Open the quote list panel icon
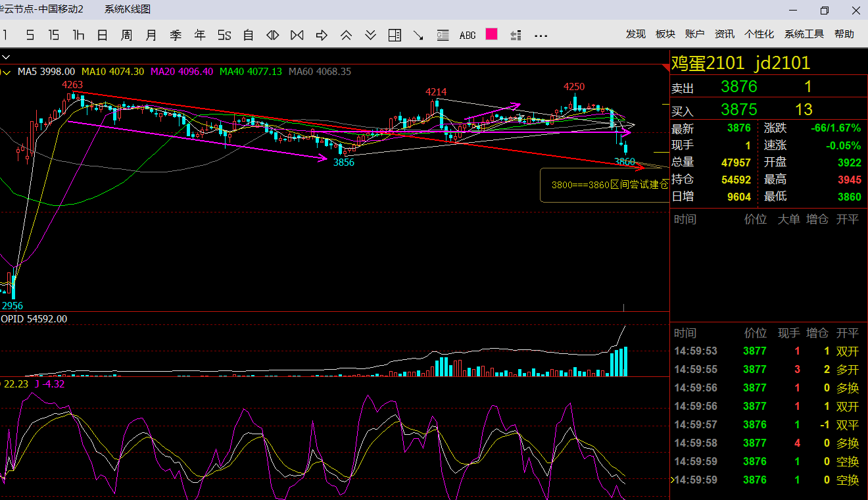This screenshot has width=868, height=500. click(x=443, y=35)
